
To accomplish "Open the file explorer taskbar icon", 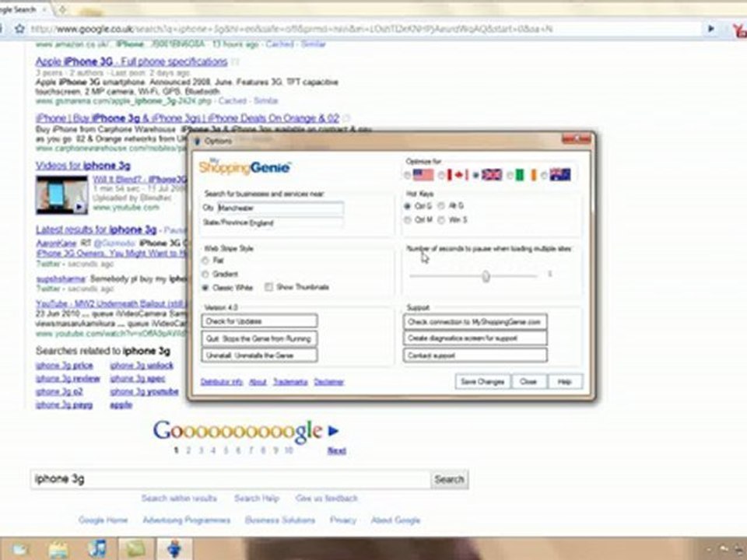I will [58, 550].
